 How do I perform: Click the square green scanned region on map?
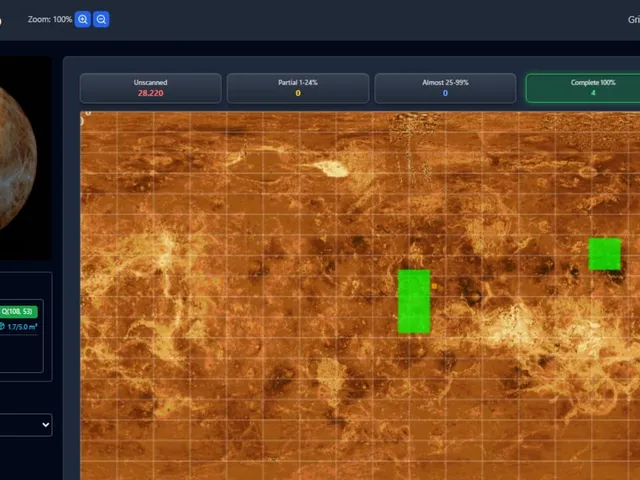pos(604,254)
